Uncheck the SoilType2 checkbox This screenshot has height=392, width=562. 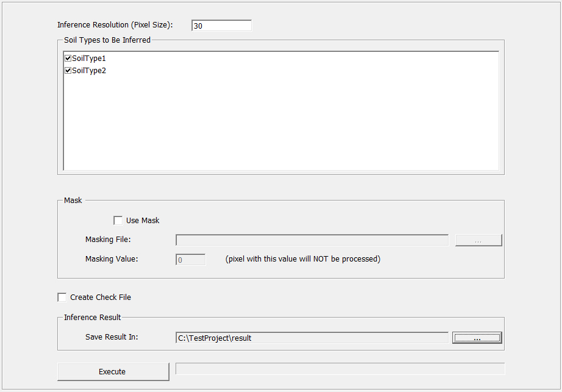coord(68,70)
